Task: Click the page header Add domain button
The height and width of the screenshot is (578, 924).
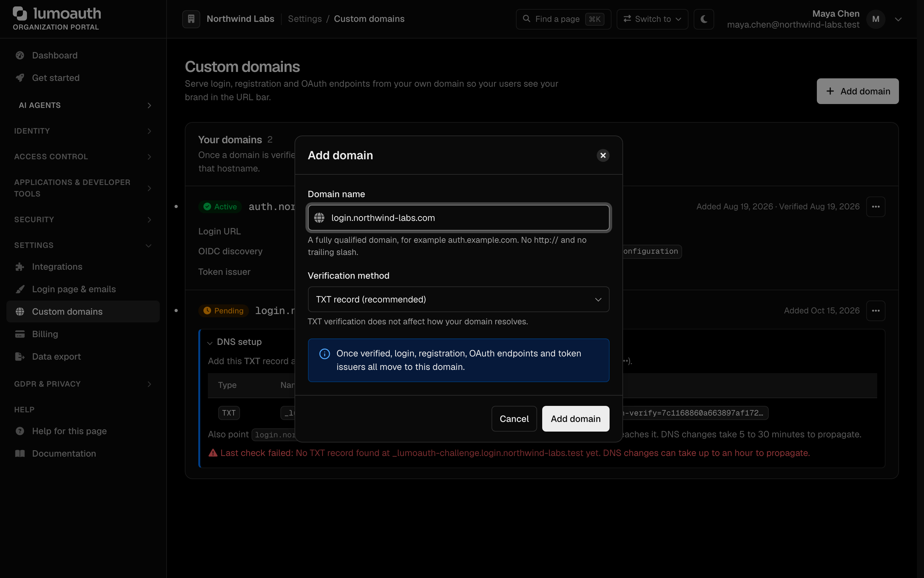Action: (x=858, y=91)
